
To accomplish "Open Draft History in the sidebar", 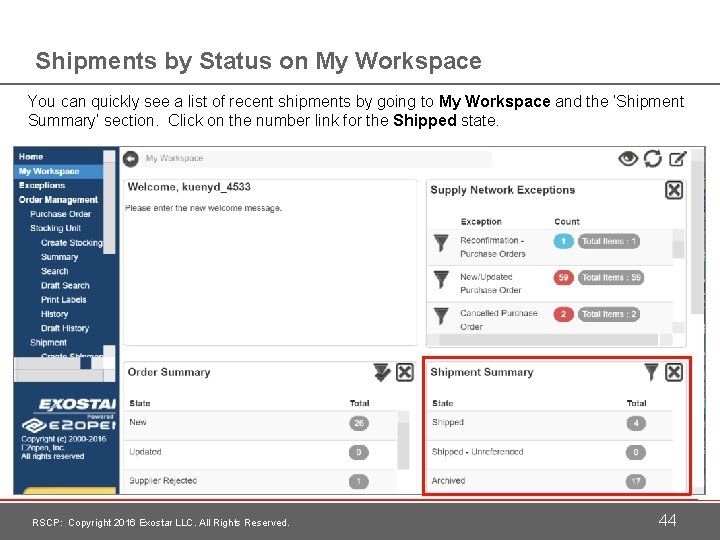I will pos(65,328).
